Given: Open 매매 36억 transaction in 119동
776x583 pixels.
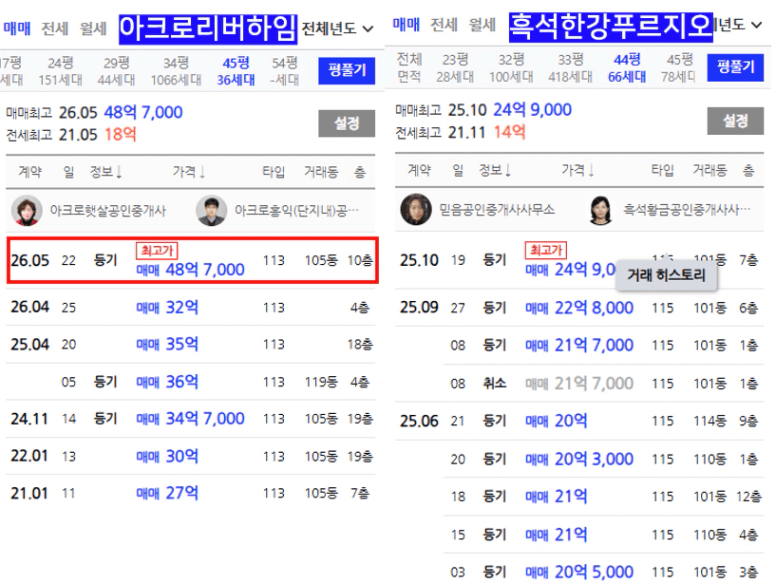Looking at the screenshot, I should [x=167, y=382].
